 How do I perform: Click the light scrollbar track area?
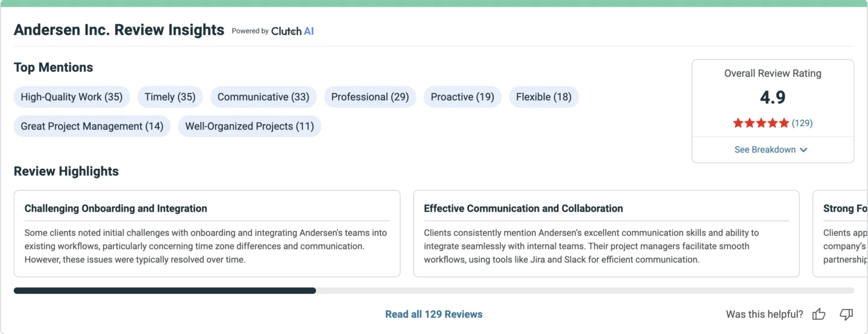tap(585, 291)
